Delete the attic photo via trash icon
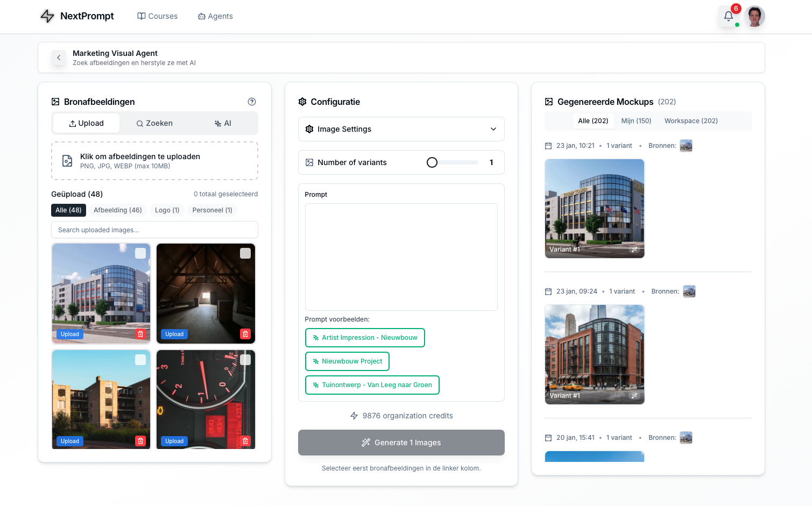The height and width of the screenshot is (506, 812). coord(245,334)
